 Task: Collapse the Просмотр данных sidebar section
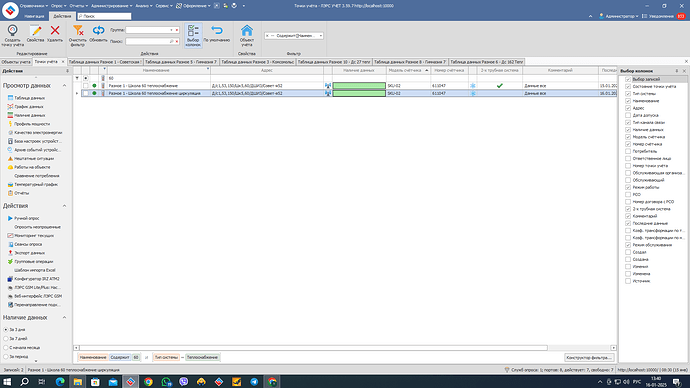(x=64, y=85)
